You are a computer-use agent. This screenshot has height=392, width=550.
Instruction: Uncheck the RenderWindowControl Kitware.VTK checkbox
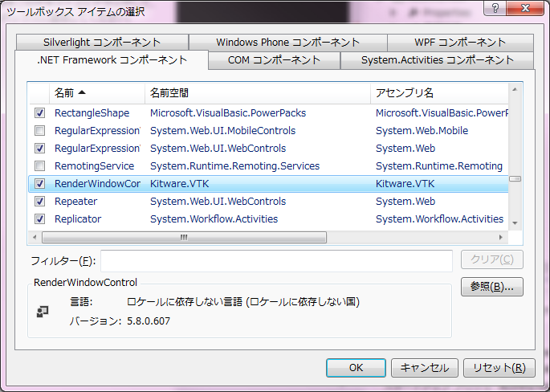click(39, 183)
